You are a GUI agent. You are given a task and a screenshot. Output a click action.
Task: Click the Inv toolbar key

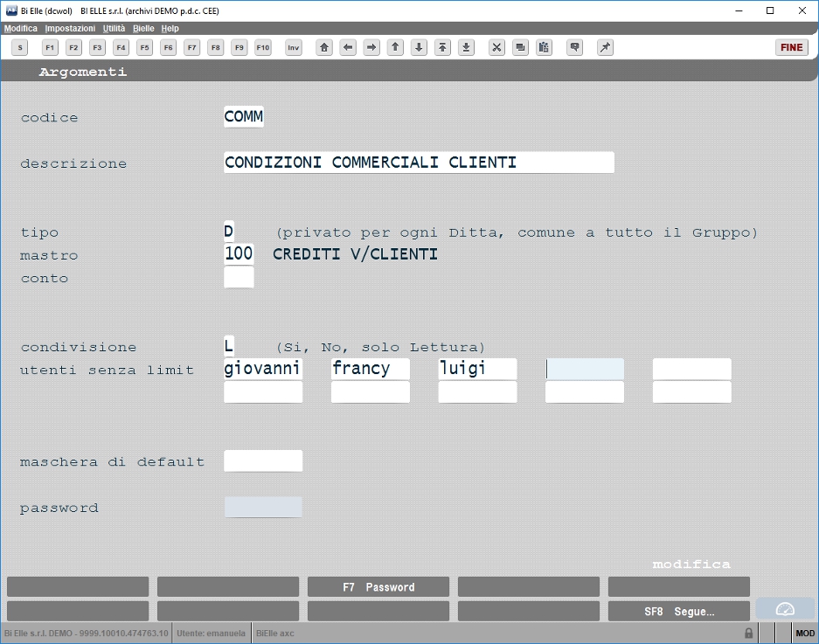[x=294, y=47]
